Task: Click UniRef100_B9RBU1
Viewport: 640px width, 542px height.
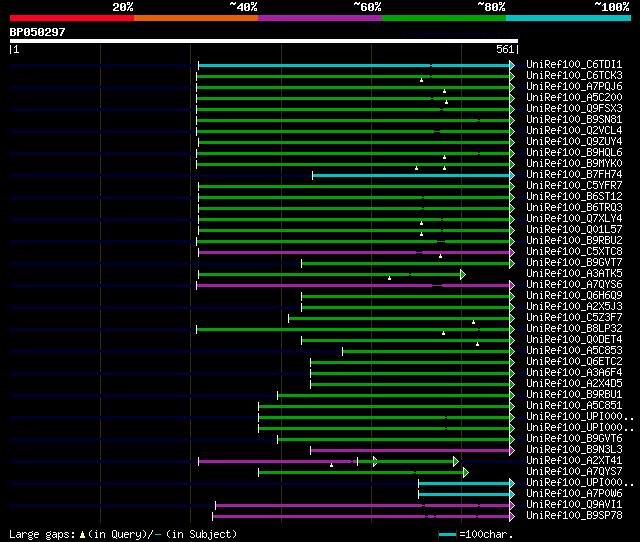Action: point(574,395)
